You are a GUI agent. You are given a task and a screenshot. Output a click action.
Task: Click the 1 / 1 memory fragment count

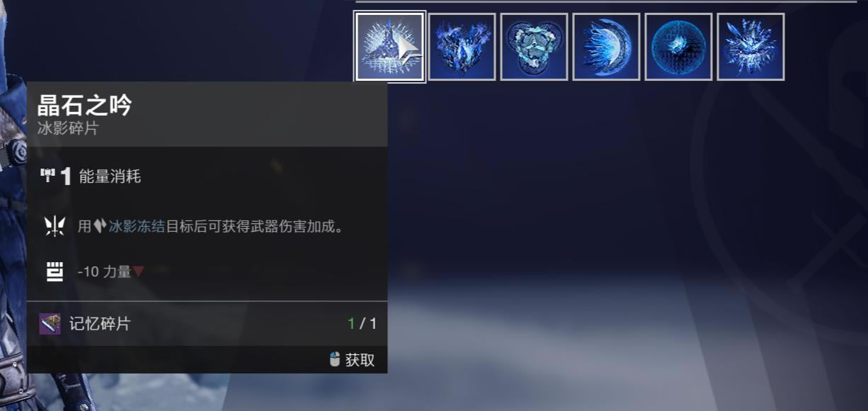tap(362, 324)
